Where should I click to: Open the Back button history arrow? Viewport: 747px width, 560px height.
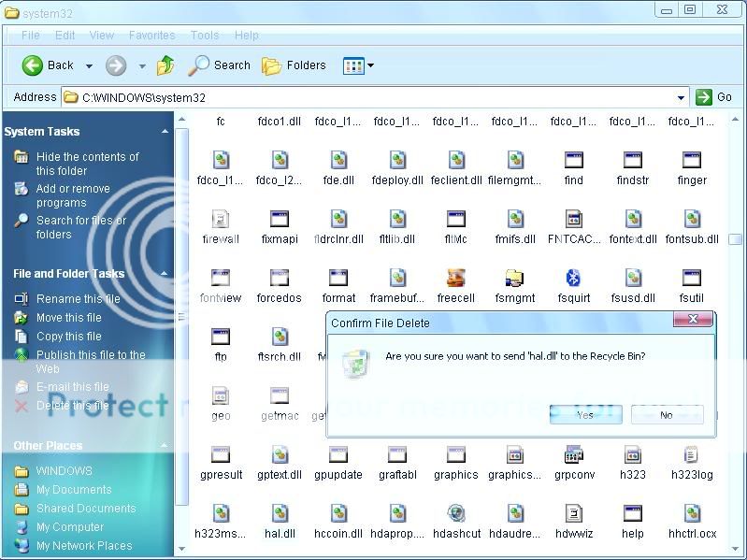(89, 65)
